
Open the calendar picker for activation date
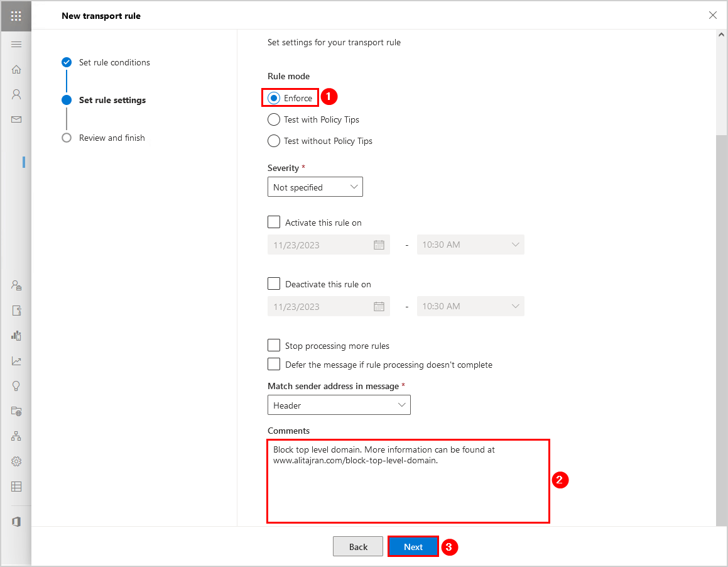379,245
